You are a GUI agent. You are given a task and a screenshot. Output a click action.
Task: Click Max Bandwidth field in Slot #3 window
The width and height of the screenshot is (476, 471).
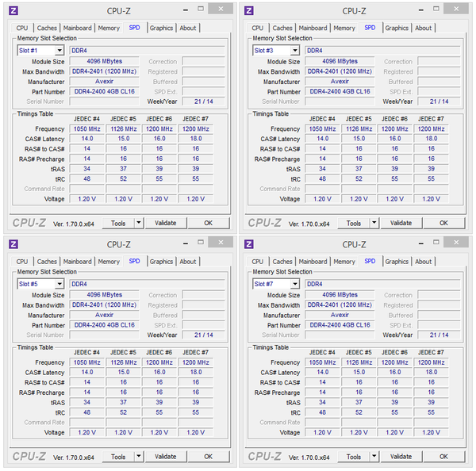click(340, 71)
